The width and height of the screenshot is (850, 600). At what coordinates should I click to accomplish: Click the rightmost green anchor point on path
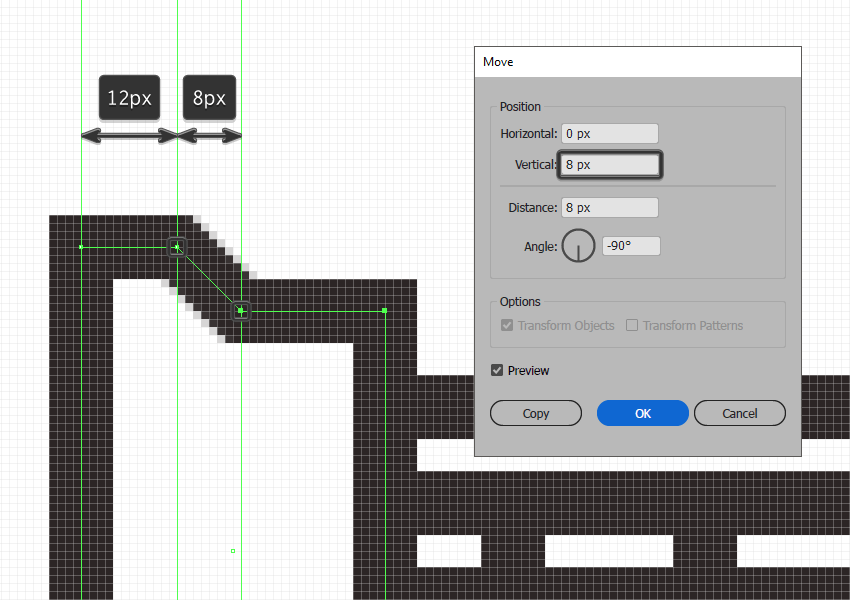click(x=385, y=311)
